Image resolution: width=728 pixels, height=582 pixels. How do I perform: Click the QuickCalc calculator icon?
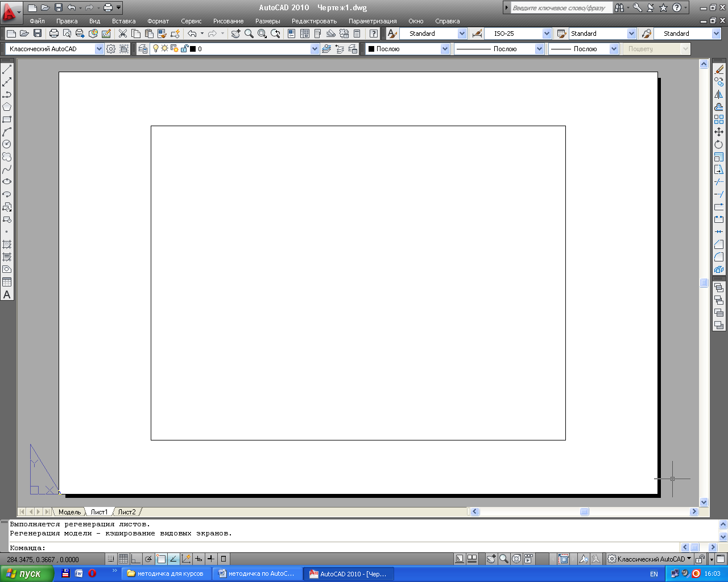point(357,34)
